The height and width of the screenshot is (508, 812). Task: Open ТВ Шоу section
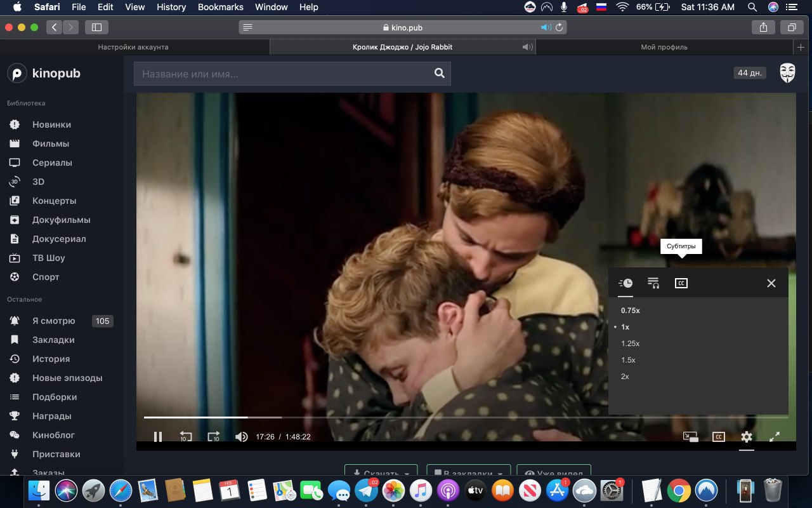click(48, 258)
